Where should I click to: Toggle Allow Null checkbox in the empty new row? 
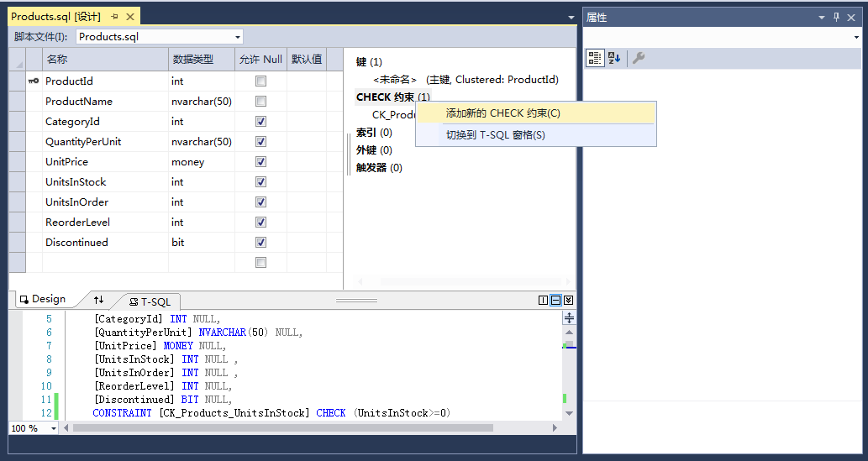coord(260,262)
